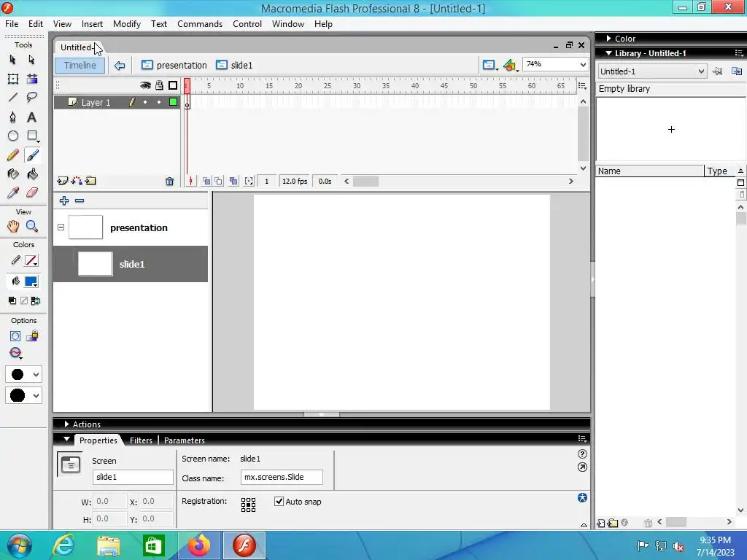747x560 pixels.
Task: Toggle Edit Multiple Frames button
Action: pos(233,181)
